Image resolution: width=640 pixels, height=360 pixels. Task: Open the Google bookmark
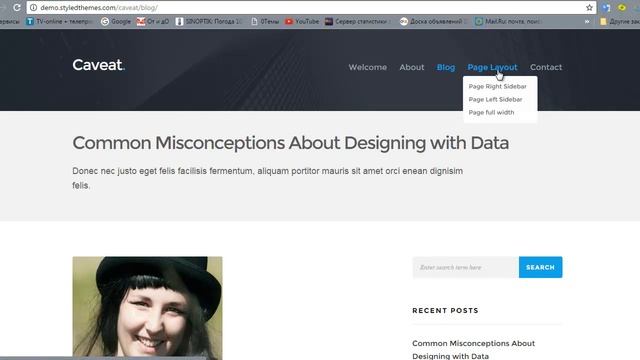[x=116, y=21]
